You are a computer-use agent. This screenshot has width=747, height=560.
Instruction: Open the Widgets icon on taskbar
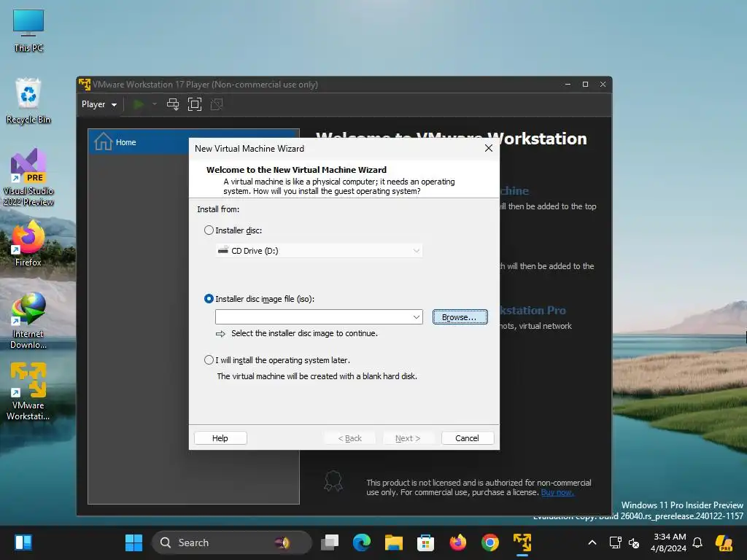(23, 542)
